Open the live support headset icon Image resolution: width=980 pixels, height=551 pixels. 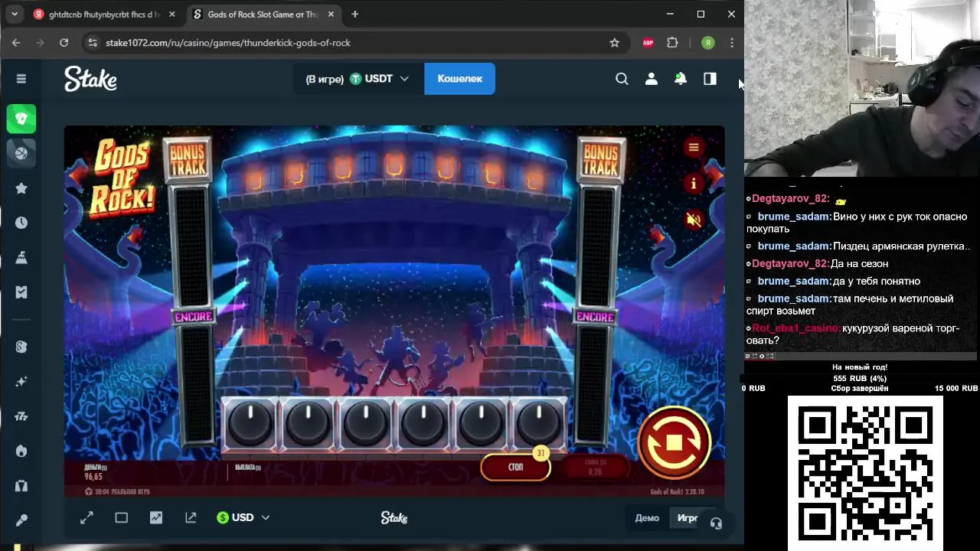716,523
